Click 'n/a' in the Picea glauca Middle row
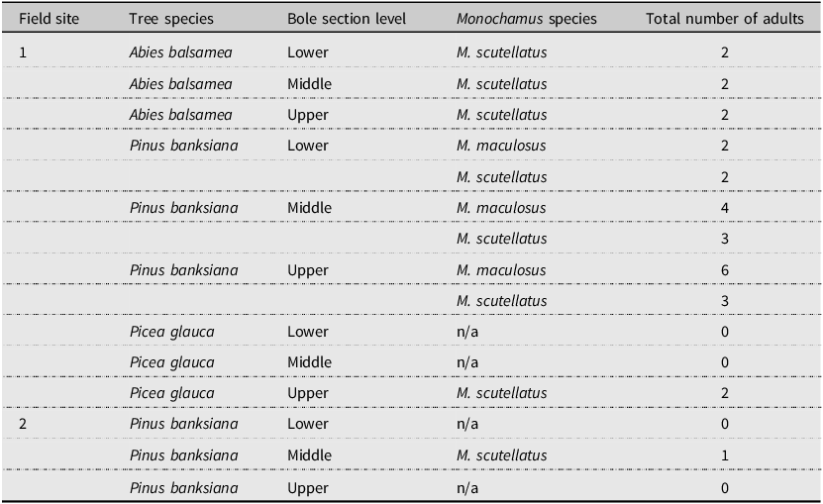The width and height of the screenshot is (823, 504). (x=467, y=362)
